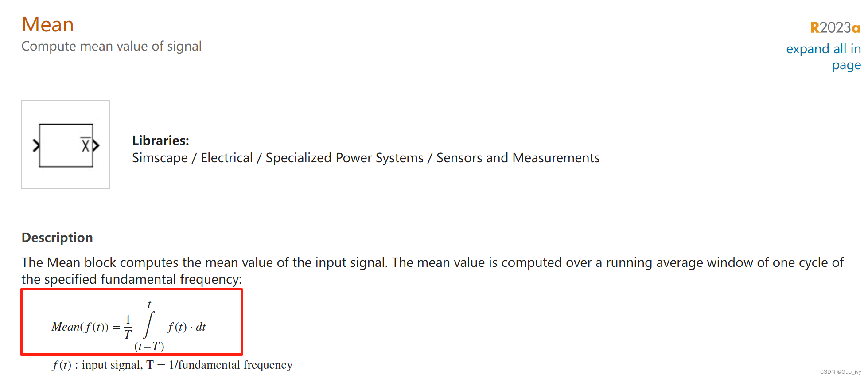Click the 'Mean' page title
868x379 pixels.
pos(48,24)
